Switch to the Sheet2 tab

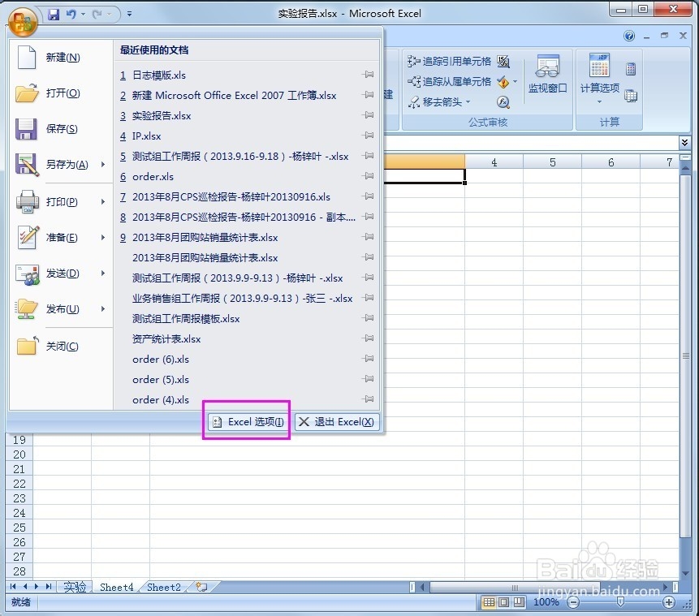164,588
